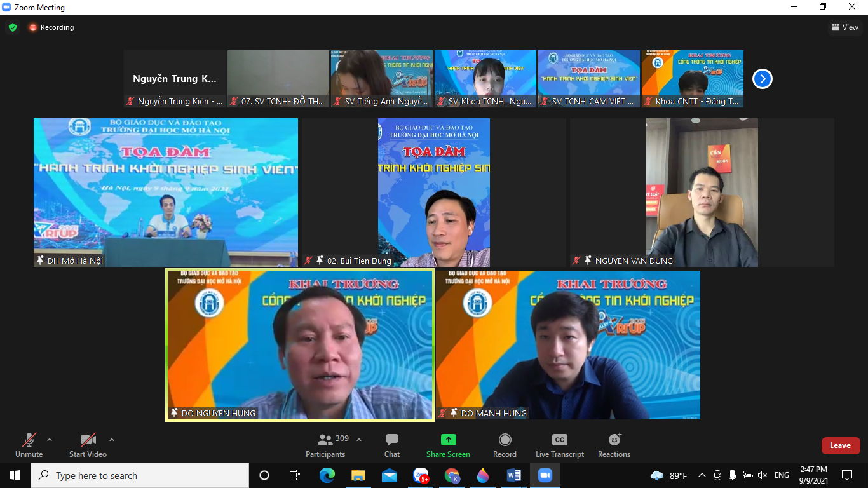Click the Recording indicator
Image resolution: width=868 pixels, height=488 pixels.
tap(51, 27)
